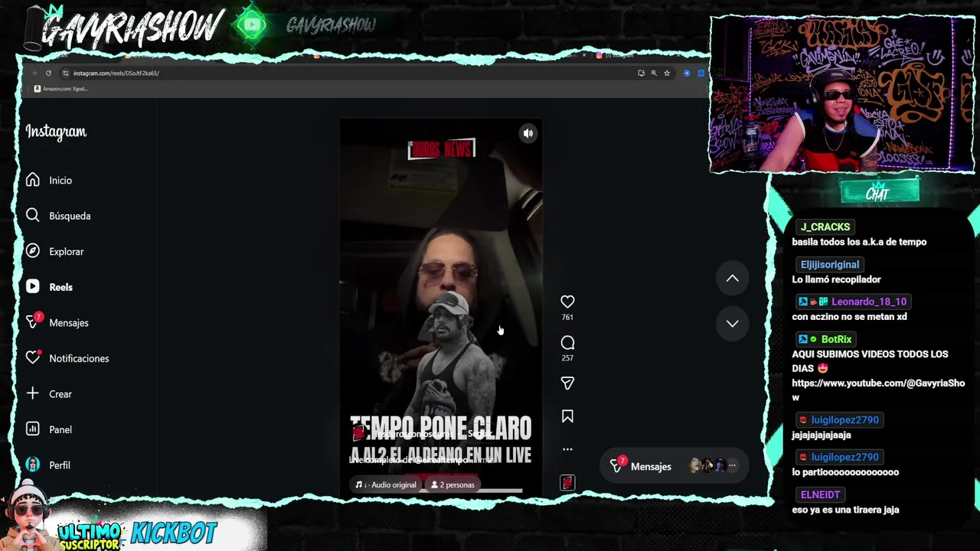Click reel audio thumbnail icon
The height and width of the screenshot is (551, 980).
pyautogui.click(x=567, y=482)
